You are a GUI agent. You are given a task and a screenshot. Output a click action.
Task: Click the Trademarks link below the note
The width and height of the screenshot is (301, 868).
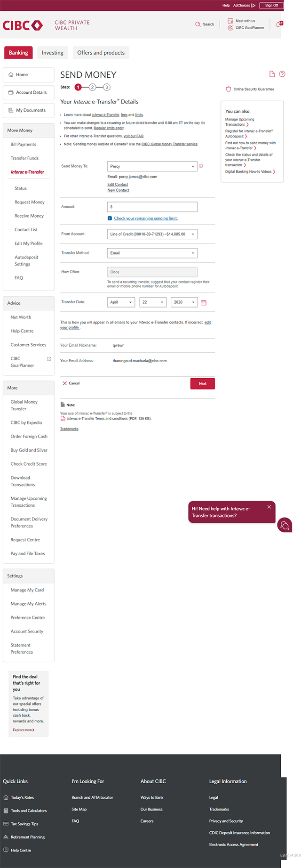click(x=69, y=429)
